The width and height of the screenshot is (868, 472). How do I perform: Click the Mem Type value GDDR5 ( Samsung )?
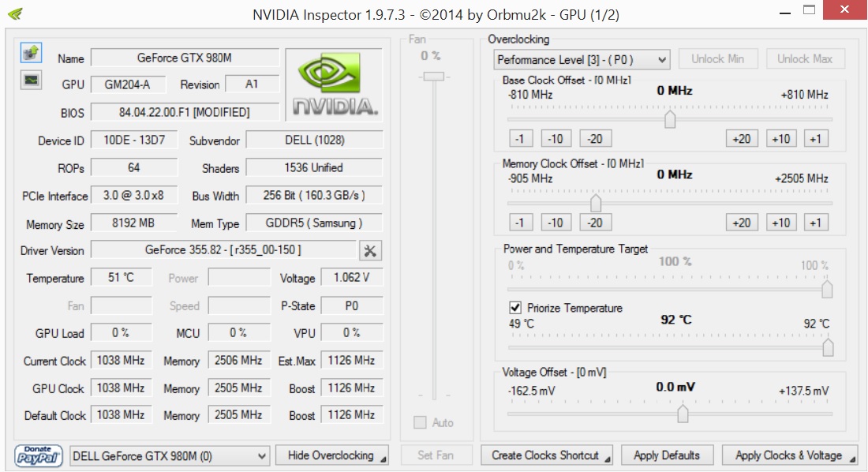(x=314, y=223)
